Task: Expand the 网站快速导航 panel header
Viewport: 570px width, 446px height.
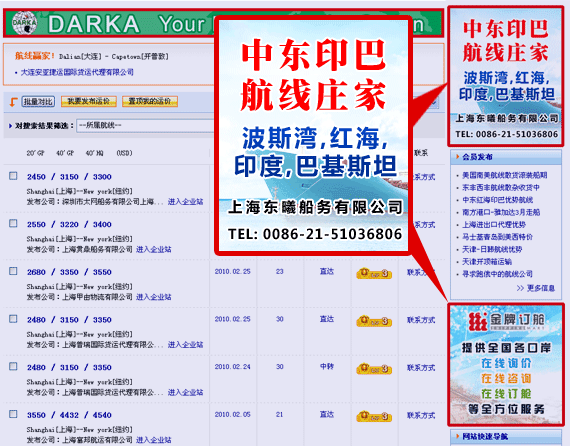Action: [506, 436]
